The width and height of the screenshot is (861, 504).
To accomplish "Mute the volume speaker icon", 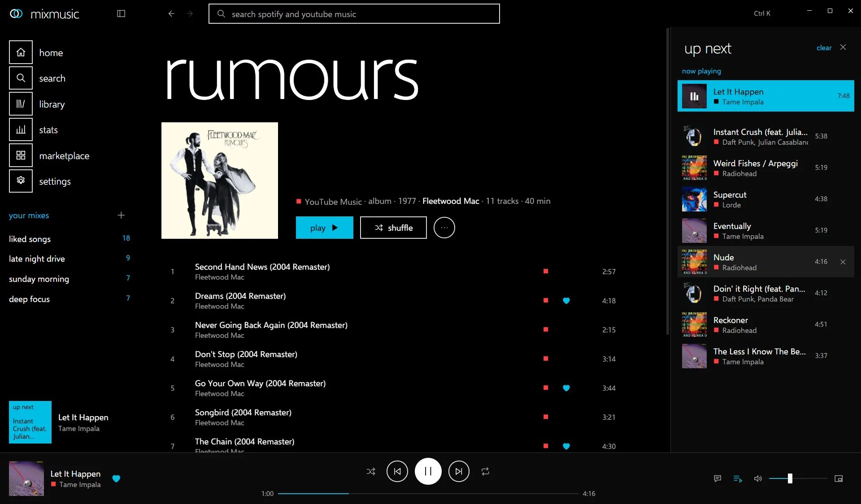I will [x=758, y=478].
